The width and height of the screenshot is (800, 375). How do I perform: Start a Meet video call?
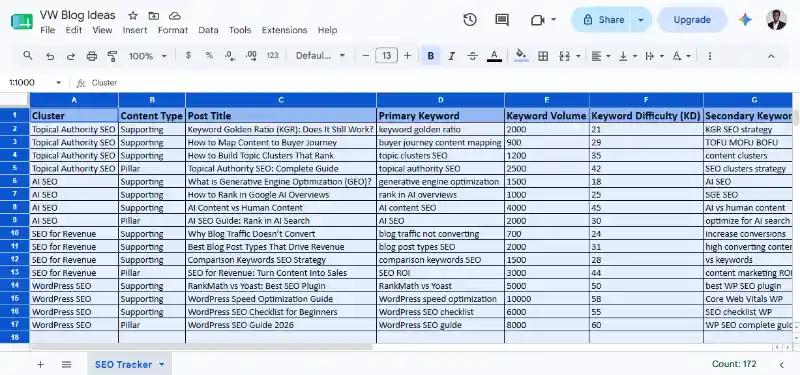point(538,20)
